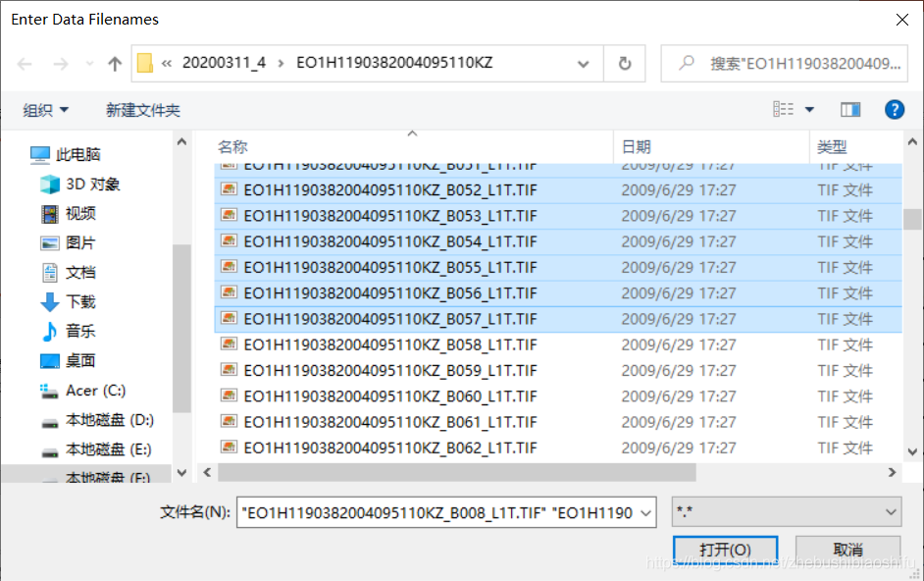Open 文档 folder in sidebar
The image size is (924, 581).
point(68,273)
